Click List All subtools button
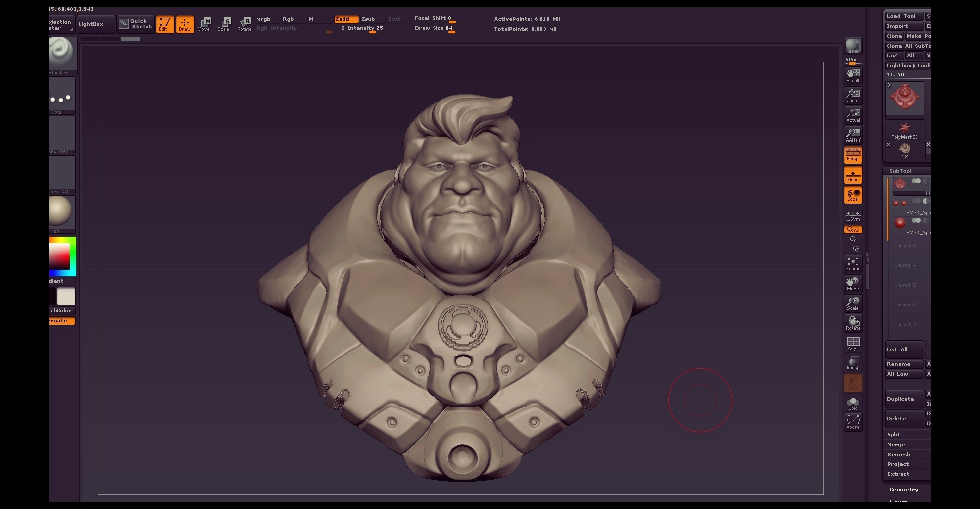 coord(904,349)
